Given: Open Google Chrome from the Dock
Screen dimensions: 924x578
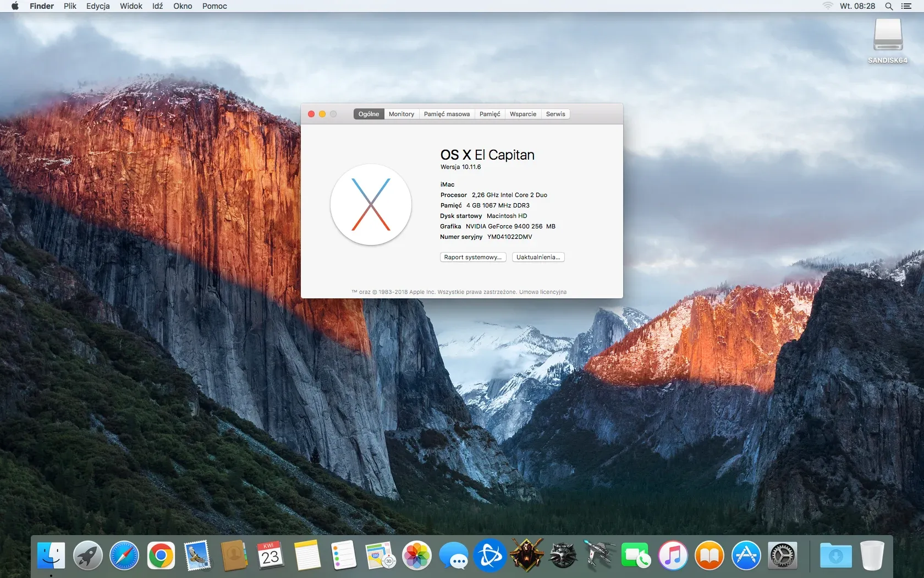Looking at the screenshot, I should (161, 555).
